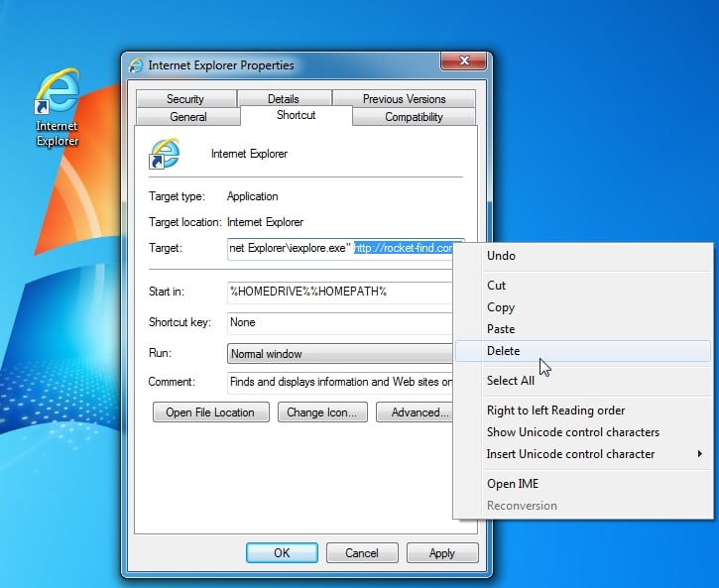Open the Previous Versions tab
This screenshot has height=588, width=719.
pos(404,98)
